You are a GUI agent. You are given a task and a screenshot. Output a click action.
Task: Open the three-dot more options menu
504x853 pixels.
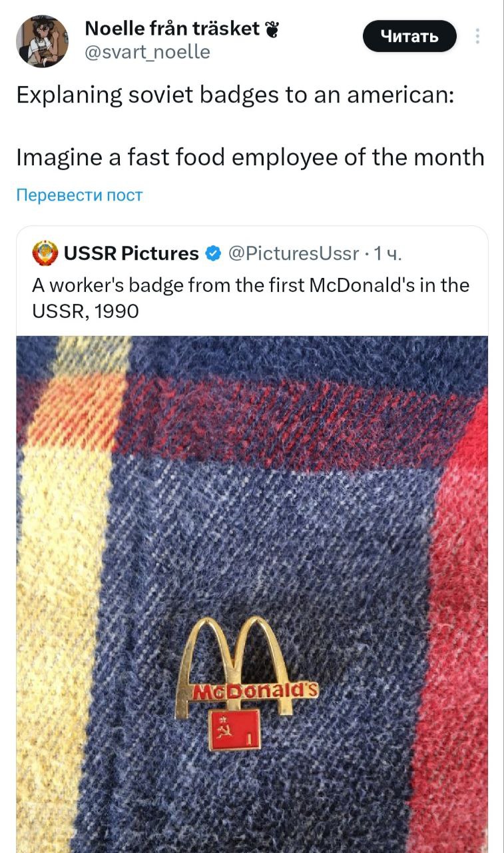(x=477, y=36)
